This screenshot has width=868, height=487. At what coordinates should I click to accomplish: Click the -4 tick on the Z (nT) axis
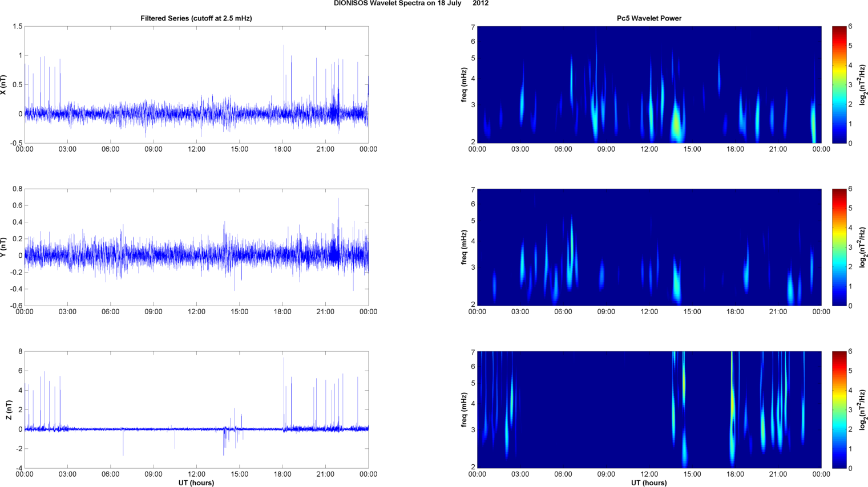[x=19, y=468]
